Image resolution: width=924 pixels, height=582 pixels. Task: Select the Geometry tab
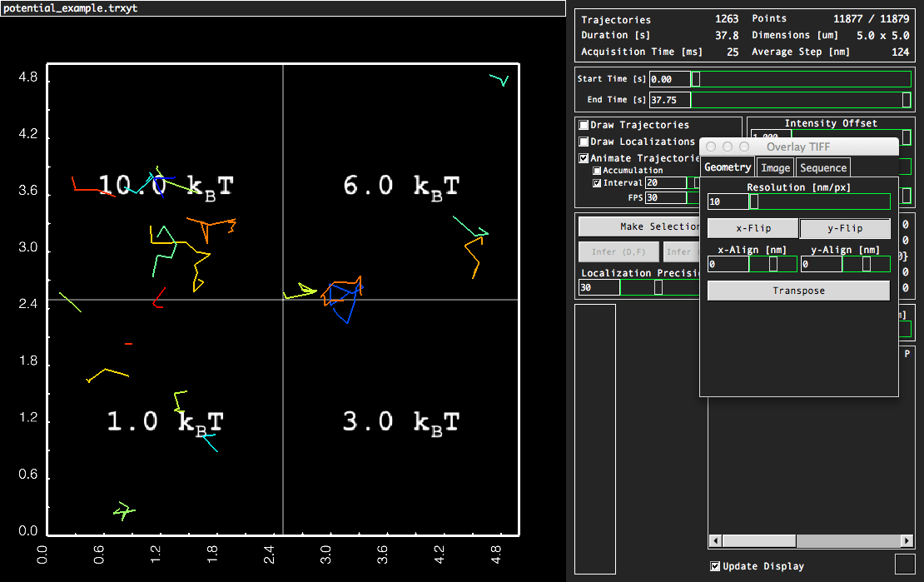tap(727, 167)
